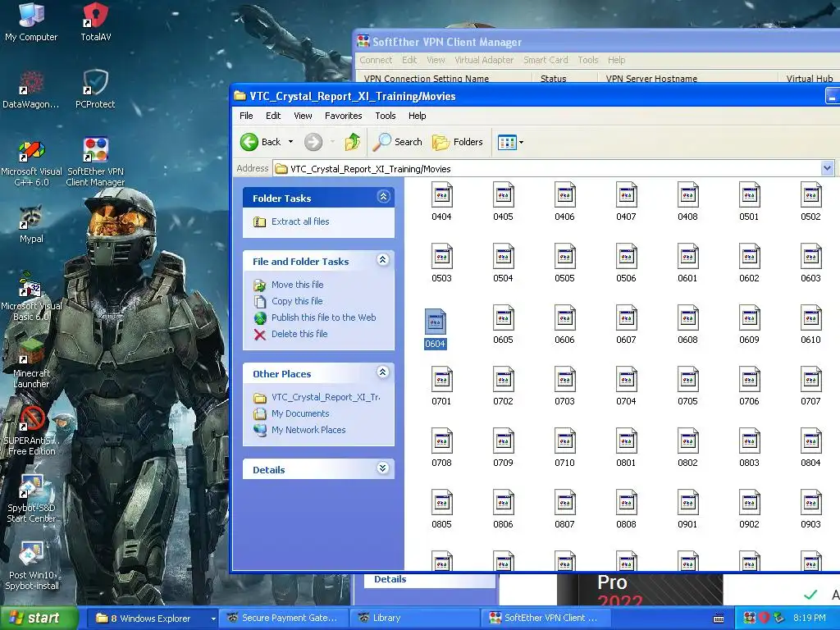Image resolution: width=840 pixels, height=630 pixels.
Task: Click the Windows start button
Action: click(39, 619)
